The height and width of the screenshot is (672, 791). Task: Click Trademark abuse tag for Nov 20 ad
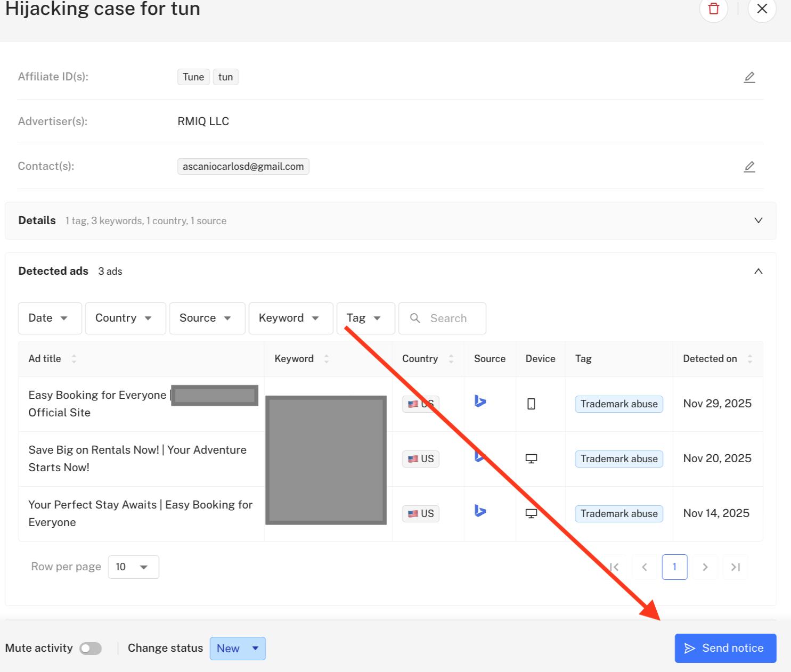click(x=619, y=459)
